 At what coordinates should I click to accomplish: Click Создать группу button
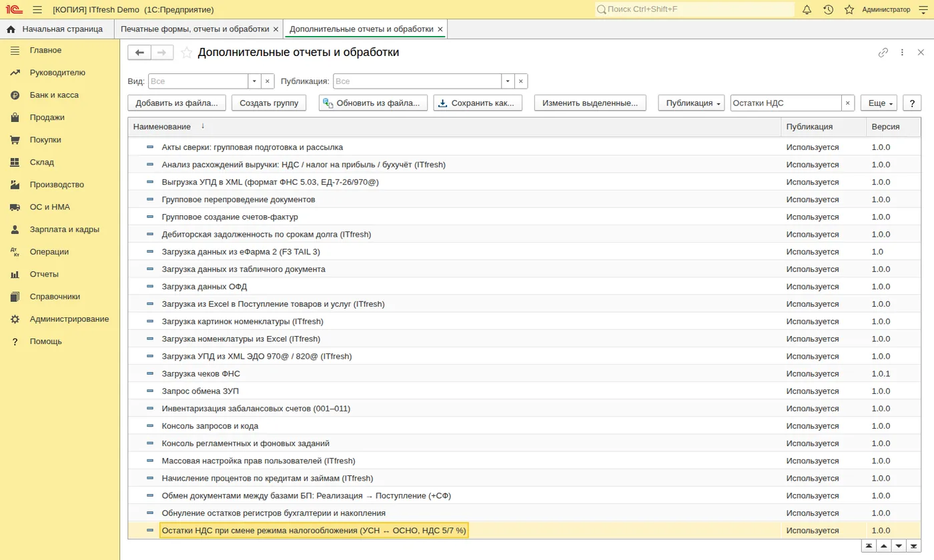coord(269,103)
